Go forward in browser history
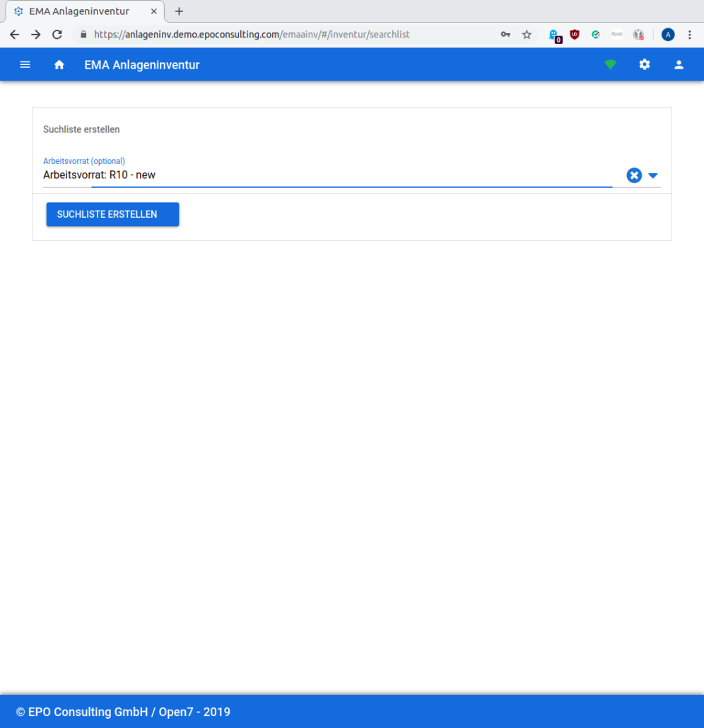 36,35
